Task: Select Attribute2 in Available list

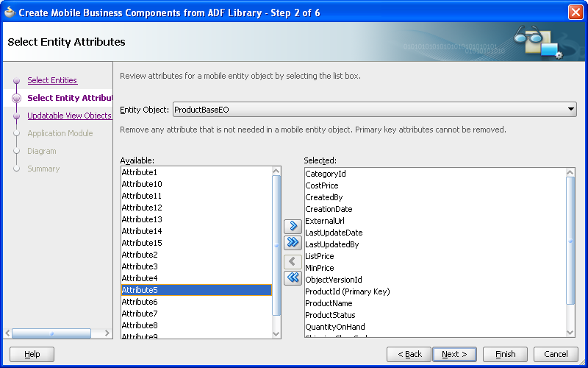Action: click(x=196, y=255)
